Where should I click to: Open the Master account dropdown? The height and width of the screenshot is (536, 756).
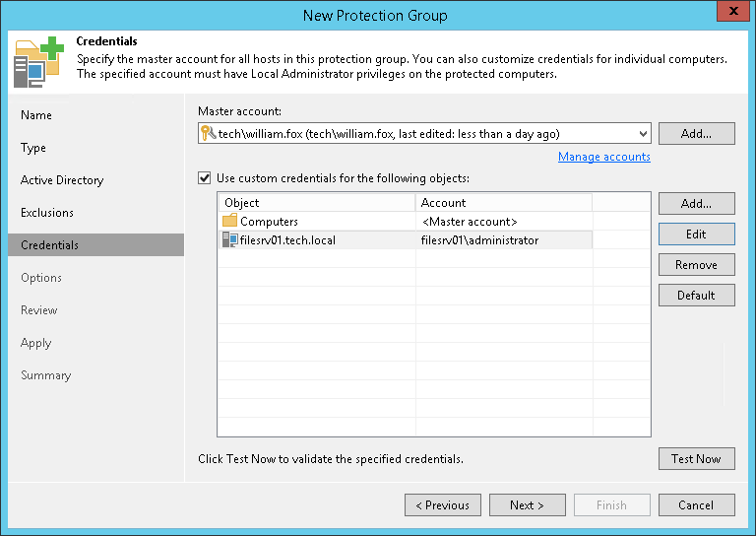pos(643,134)
